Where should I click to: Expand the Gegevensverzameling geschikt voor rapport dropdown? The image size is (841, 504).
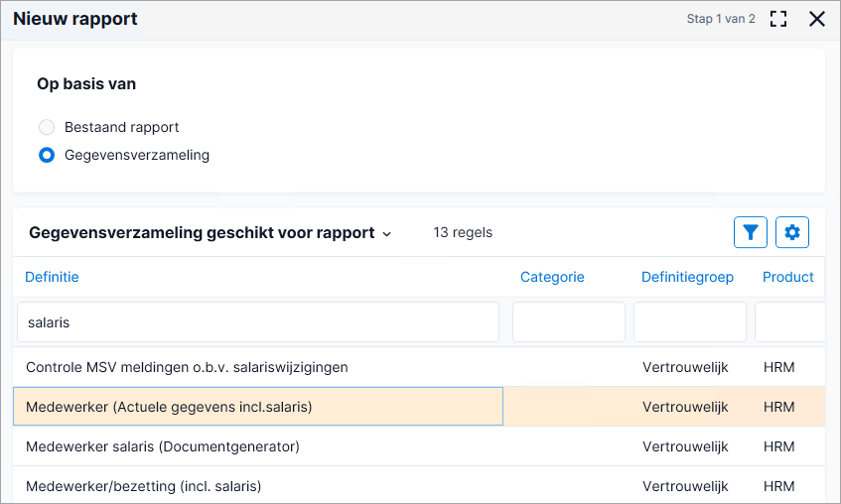click(x=210, y=233)
